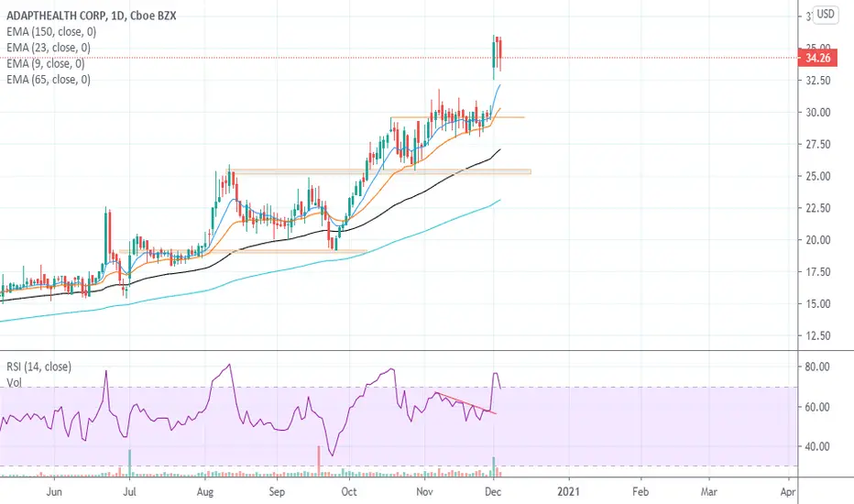854x504 pixels.
Task: Click the Nov date axis label
Action: [x=424, y=491]
